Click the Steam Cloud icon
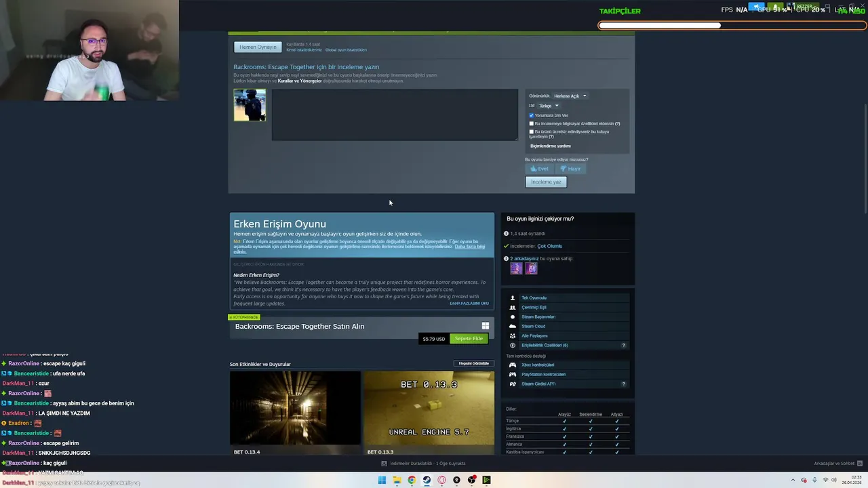 pos(513,326)
